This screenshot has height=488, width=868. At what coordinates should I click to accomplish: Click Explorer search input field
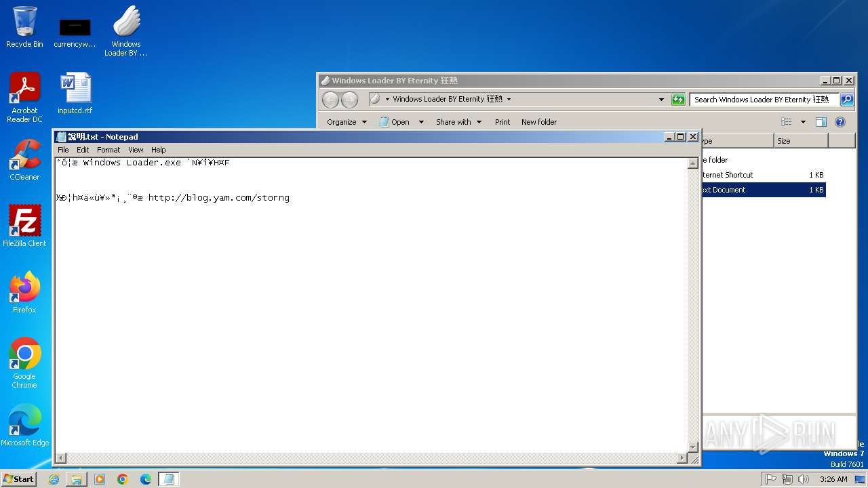coord(764,100)
